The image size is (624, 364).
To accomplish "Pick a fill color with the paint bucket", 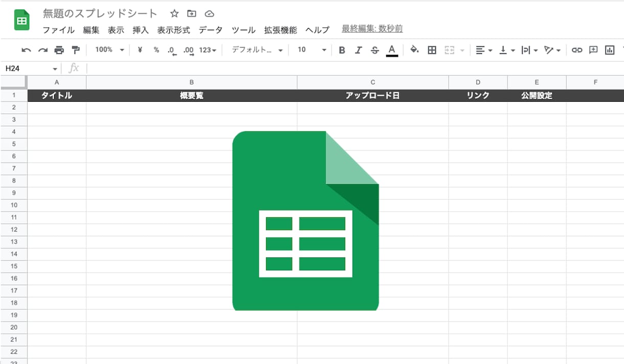I will coord(415,50).
